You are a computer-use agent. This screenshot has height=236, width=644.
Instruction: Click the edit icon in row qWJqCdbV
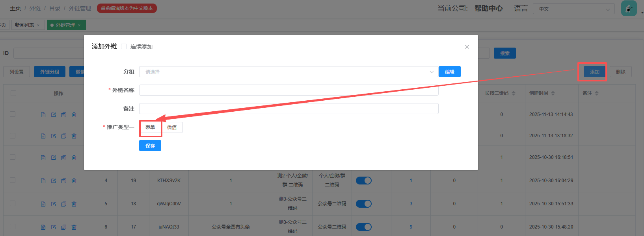(54, 204)
